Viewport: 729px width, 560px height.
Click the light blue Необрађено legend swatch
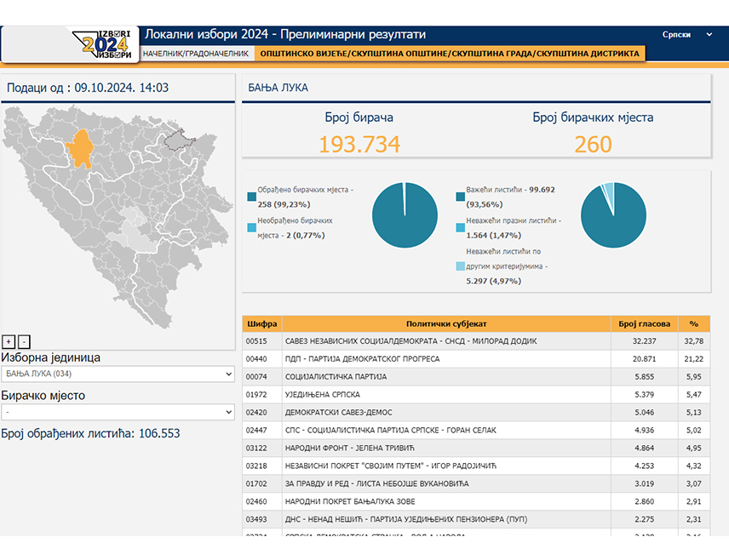click(252, 228)
